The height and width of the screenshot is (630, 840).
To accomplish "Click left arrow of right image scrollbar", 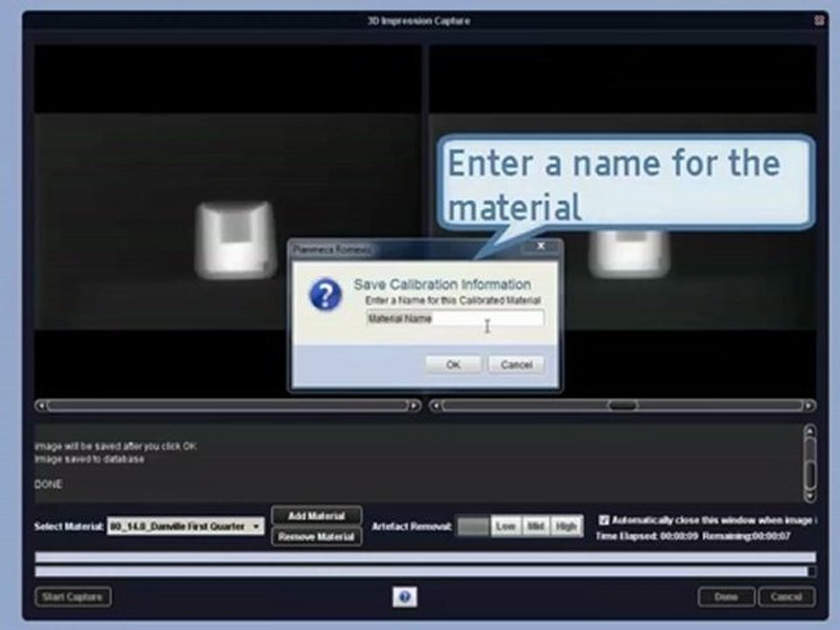I will [436, 405].
